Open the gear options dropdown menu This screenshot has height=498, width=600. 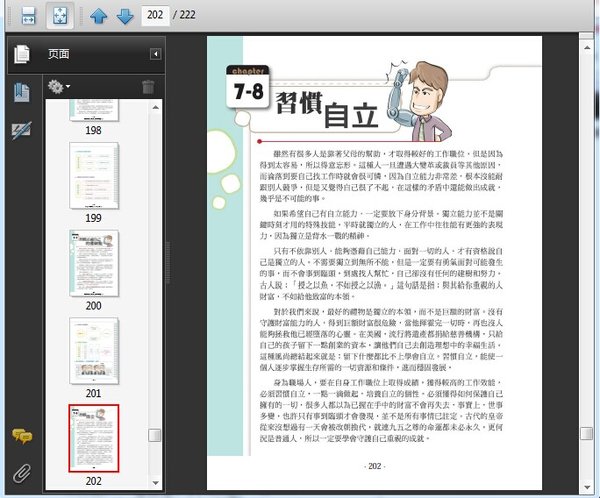[58, 87]
